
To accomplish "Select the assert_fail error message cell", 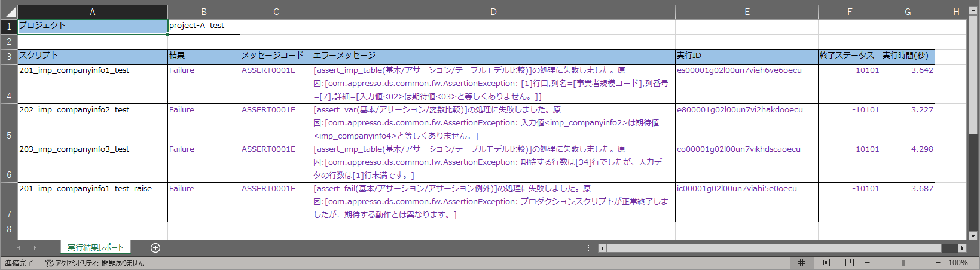I will click(x=493, y=202).
